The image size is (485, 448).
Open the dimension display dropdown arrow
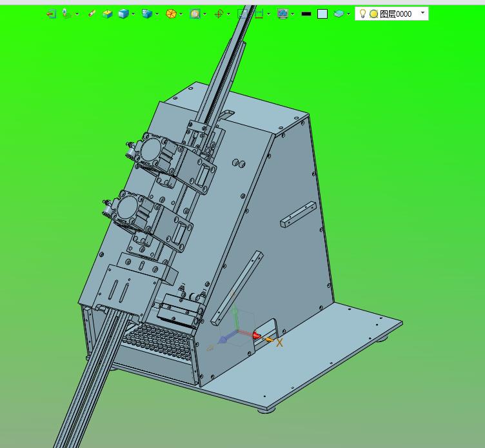(x=268, y=14)
